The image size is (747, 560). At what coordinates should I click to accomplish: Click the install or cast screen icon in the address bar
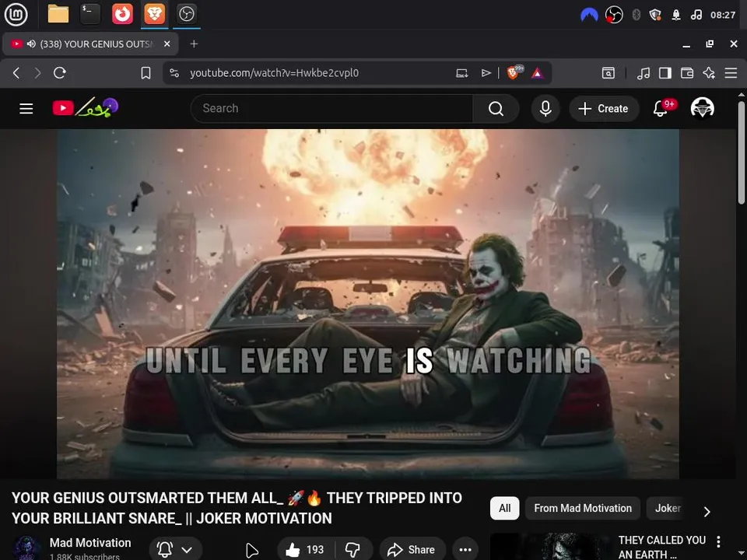pos(461,73)
